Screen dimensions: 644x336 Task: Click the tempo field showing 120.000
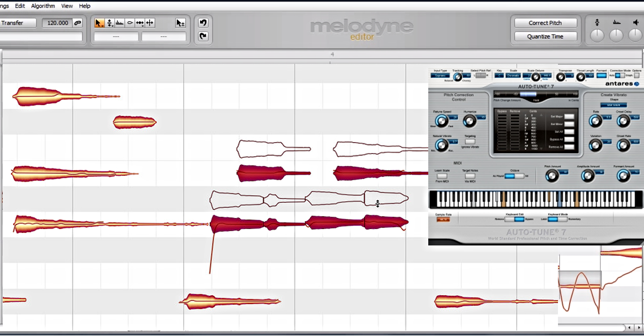[x=57, y=23]
